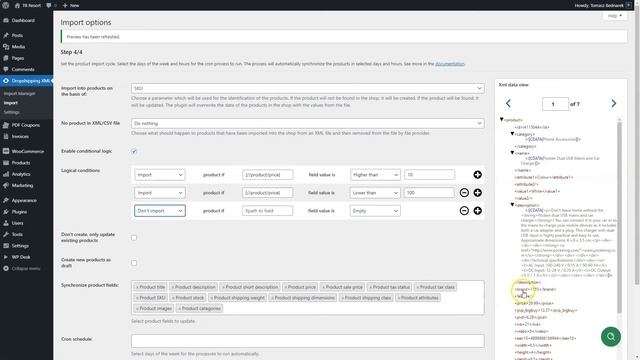This screenshot has height=360, width=640.
Task: Click the Cron schedule input field
Action: (x=308, y=341)
